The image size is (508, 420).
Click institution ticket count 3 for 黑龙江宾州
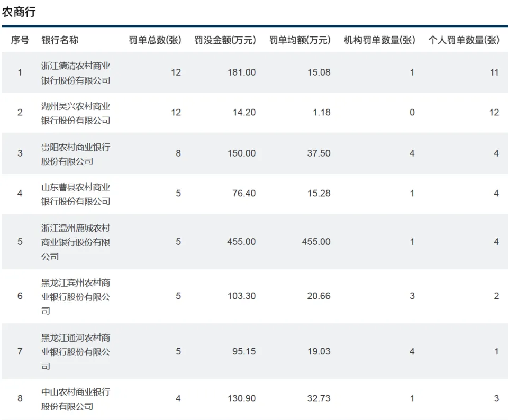click(x=412, y=296)
